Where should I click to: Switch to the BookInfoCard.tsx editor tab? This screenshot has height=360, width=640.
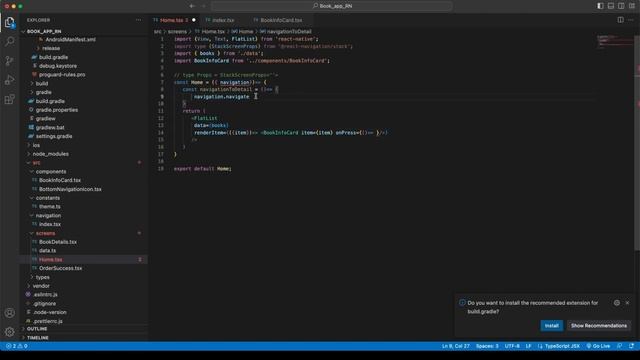[x=281, y=20]
